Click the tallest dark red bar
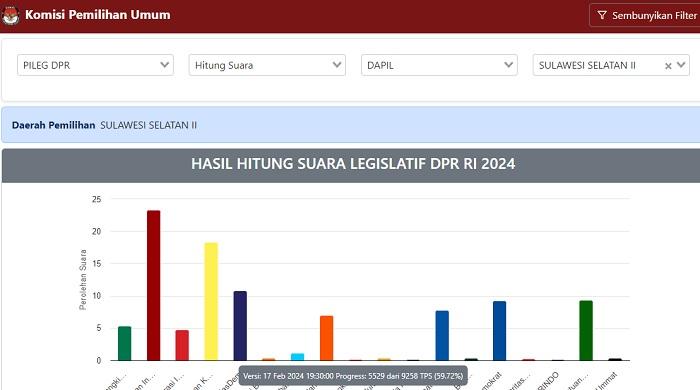 [x=154, y=285]
